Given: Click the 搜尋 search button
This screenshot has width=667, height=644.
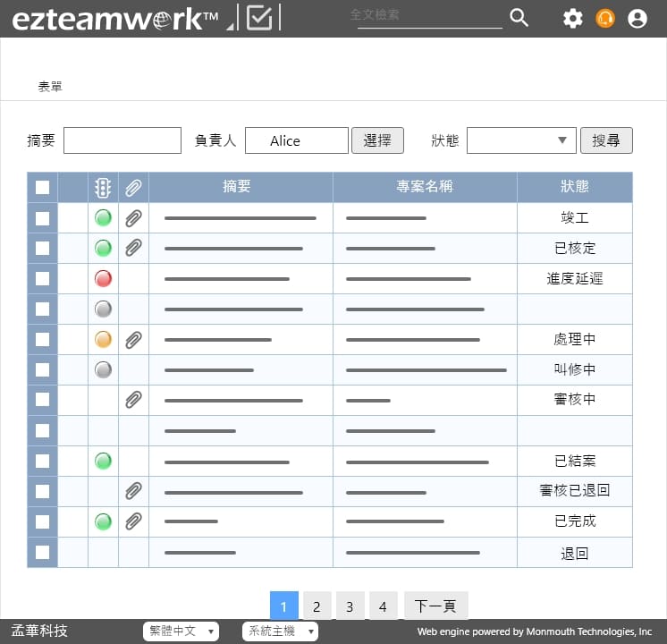Looking at the screenshot, I should tap(606, 140).
